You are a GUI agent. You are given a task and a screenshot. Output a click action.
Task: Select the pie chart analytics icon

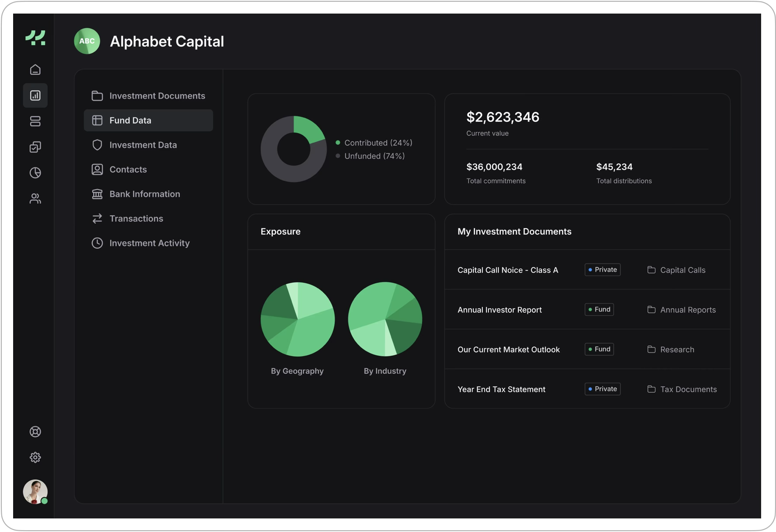click(35, 173)
